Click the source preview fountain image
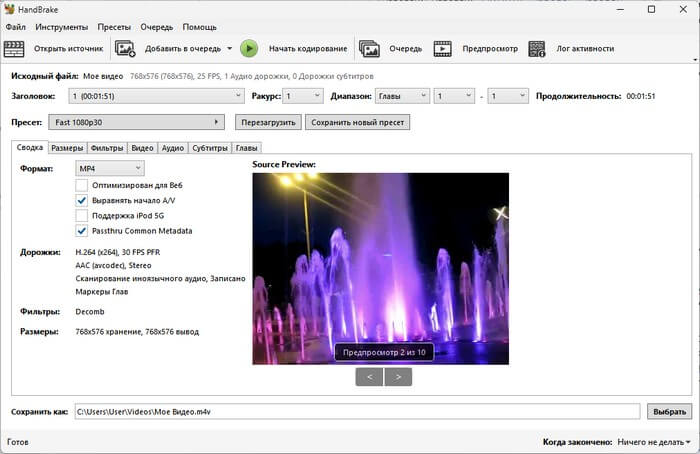The height and width of the screenshot is (454, 700). pos(380,268)
